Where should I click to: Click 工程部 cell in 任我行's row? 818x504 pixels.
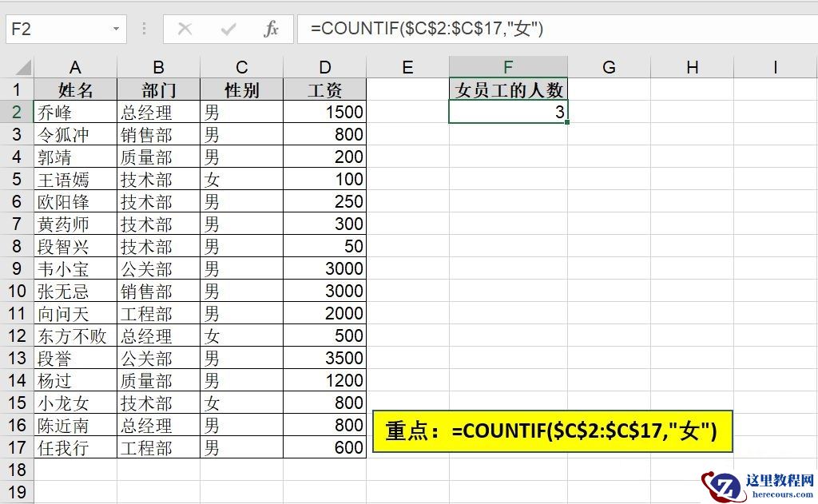pyautogui.click(x=159, y=447)
